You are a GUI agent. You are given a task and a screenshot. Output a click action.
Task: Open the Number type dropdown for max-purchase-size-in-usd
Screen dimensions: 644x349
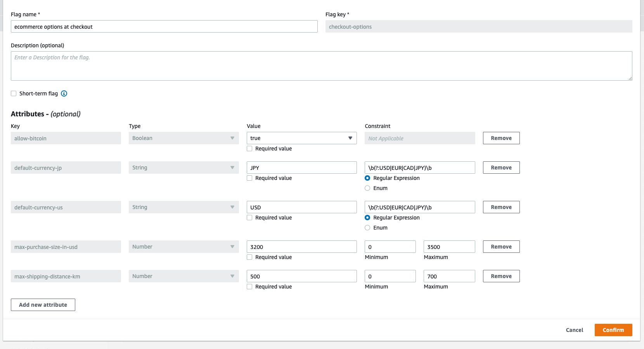pyautogui.click(x=184, y=247)
